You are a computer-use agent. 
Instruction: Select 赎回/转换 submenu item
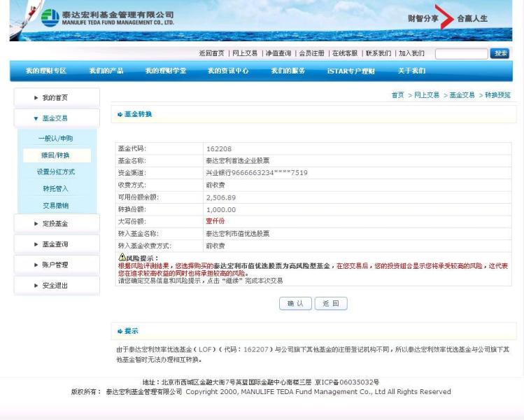(57, 155)
